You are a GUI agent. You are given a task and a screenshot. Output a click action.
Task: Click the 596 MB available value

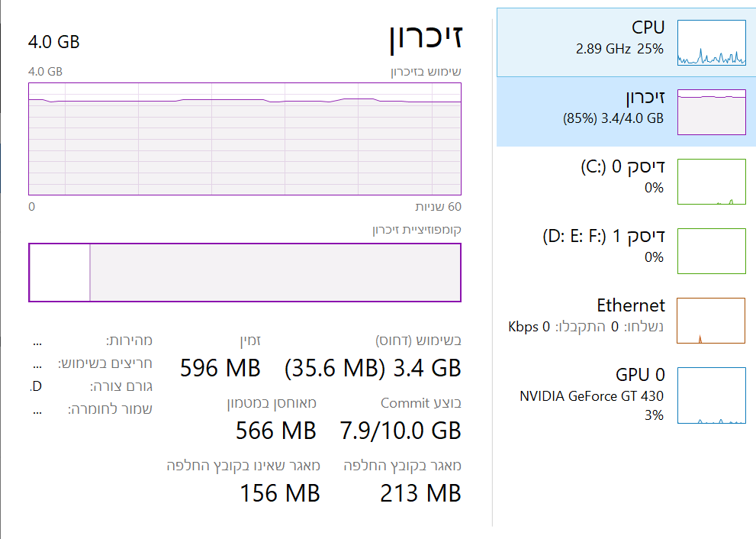(x=220, y=369)
